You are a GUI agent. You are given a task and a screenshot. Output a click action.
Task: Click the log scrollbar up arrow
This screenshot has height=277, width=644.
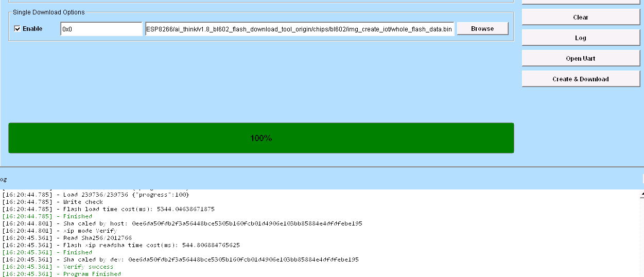[641, 195]
